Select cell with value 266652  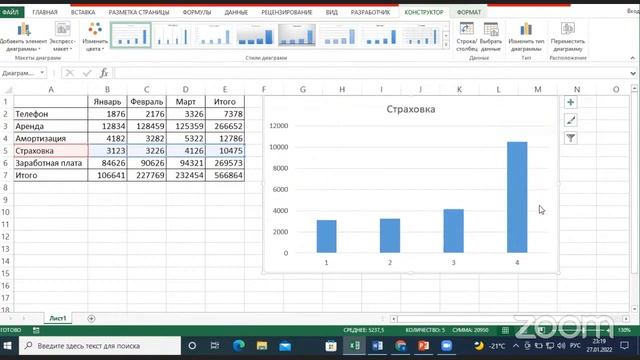225,126
